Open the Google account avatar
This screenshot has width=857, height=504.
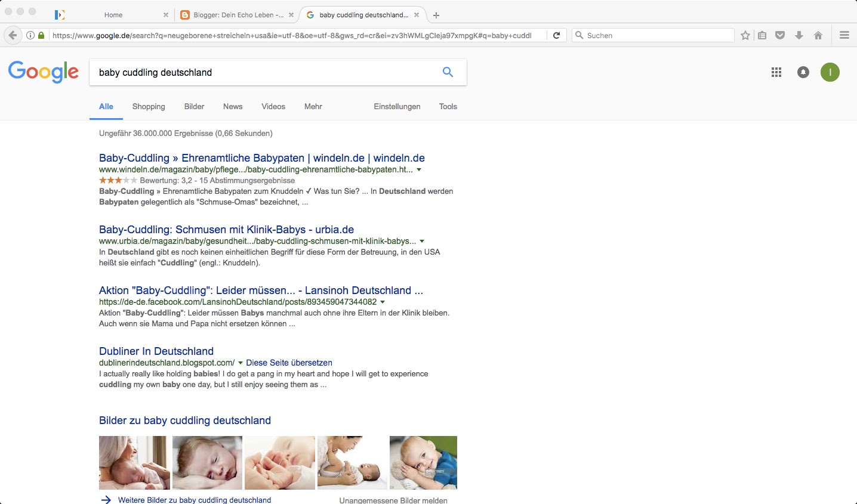tap(830, 72)
